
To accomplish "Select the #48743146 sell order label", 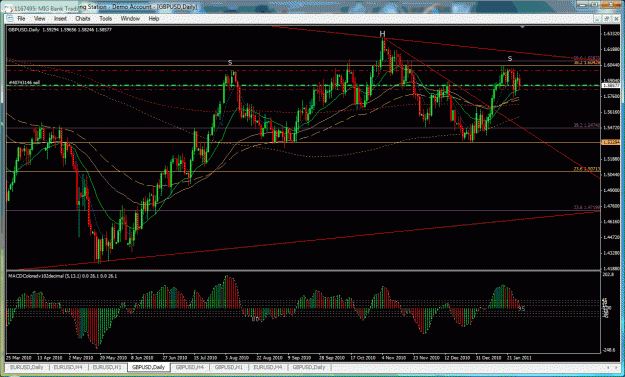I will (x=24, y=82).
